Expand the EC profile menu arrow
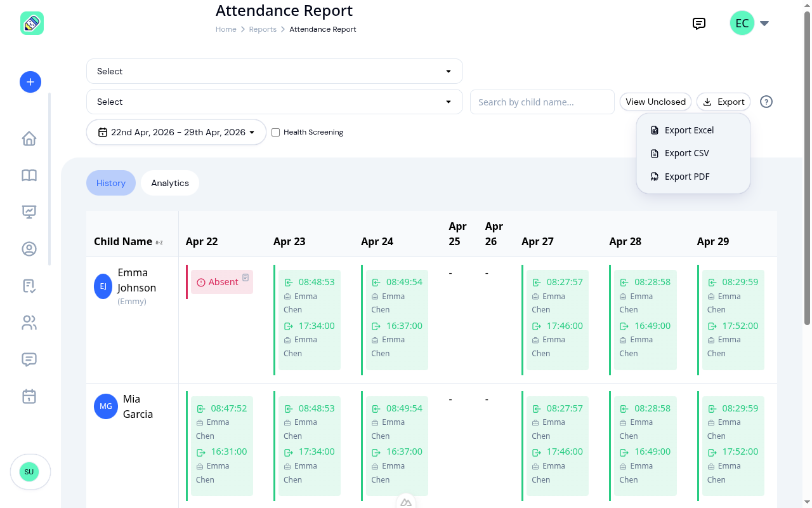 [764, 23]
